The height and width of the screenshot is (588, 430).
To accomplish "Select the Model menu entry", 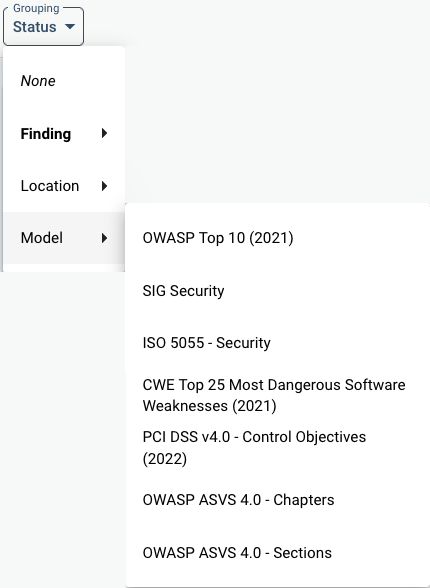I will pyautogui.click(x=64, y=238).
